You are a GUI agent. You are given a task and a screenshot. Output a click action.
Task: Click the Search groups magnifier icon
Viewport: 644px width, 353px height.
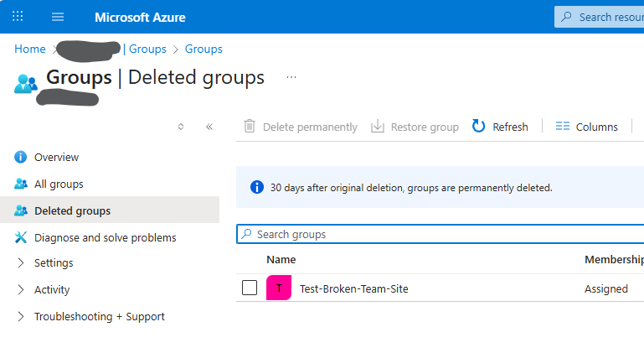coord(246,234)
